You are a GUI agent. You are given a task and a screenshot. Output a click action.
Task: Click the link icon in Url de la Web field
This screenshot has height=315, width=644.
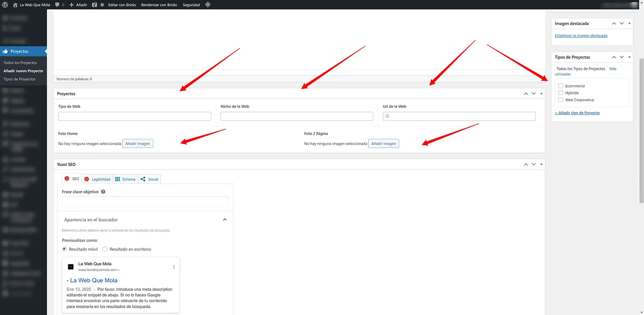click(x=387, y=116)
